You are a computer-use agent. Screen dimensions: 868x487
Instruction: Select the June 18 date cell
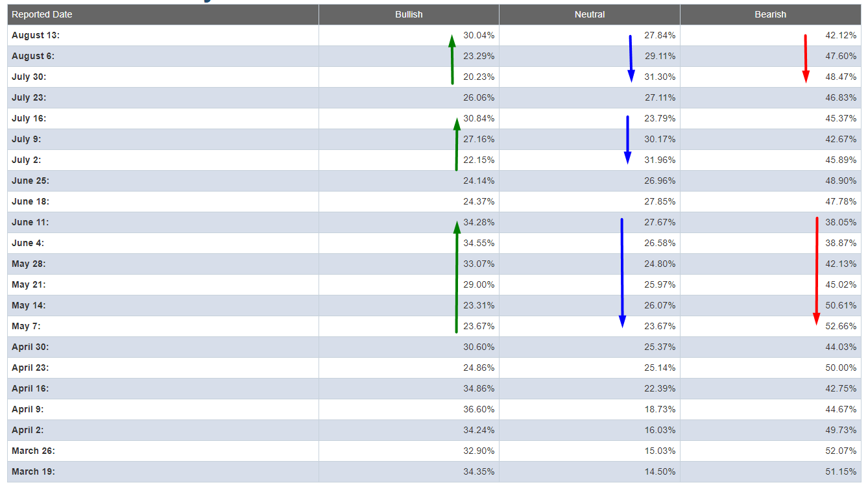(x=30, y=201)
